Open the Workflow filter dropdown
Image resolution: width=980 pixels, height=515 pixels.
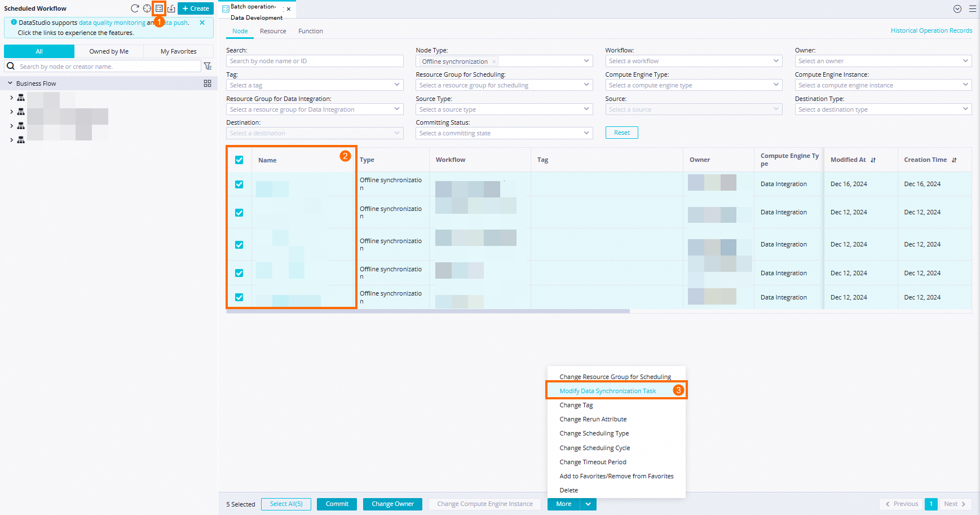pos(694,61)
